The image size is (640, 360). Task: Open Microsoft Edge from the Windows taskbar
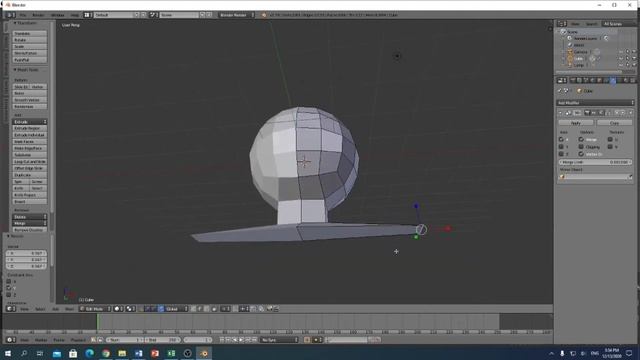pos(89,353)
